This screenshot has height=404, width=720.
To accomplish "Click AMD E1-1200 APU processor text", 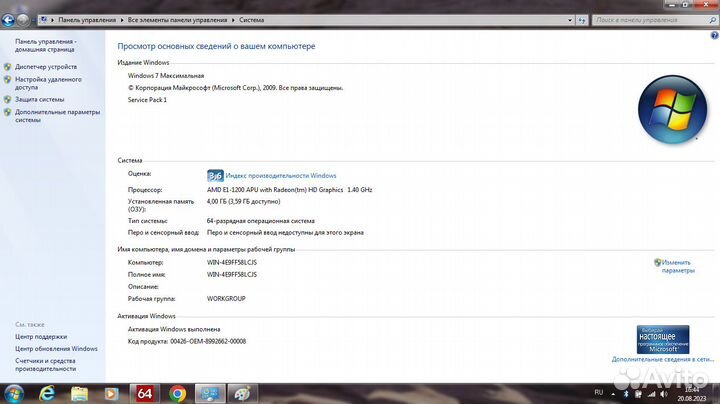I will click(289, 190).
